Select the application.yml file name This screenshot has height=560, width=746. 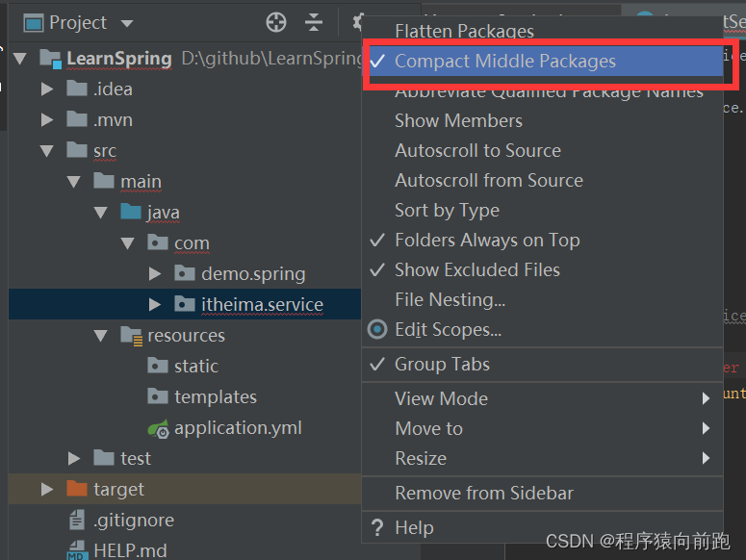pyautogui.click(x=238, y=428)
